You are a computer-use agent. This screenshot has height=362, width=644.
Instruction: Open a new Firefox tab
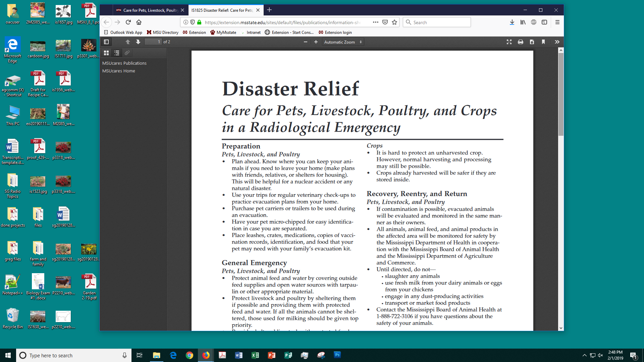coord(269,10)
